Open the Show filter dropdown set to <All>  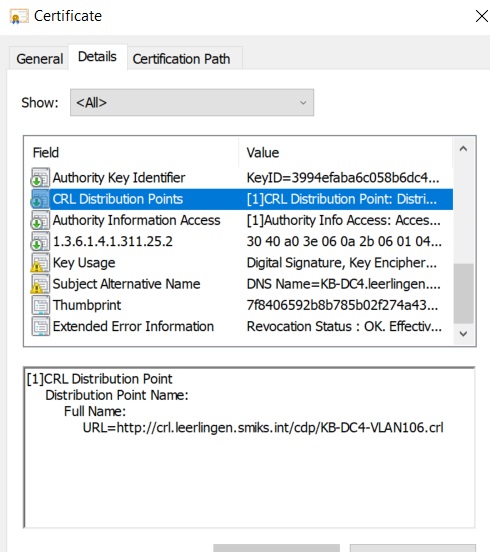pyautogui.click(x=192, y=102)
